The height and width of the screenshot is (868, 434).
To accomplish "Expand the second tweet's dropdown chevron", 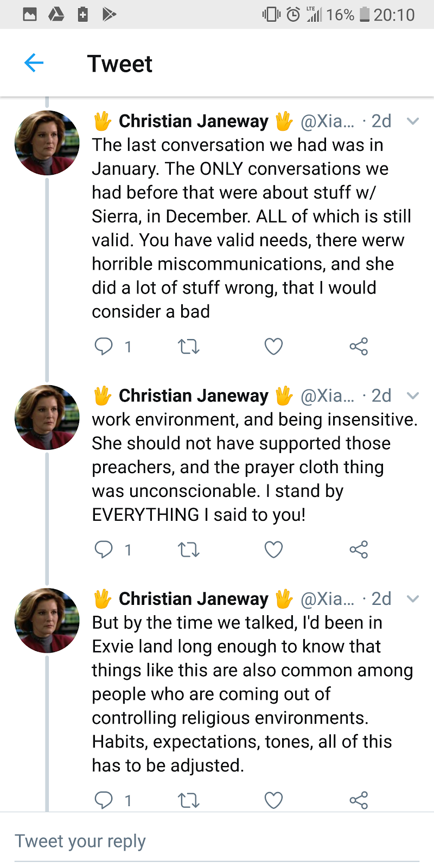I will [413, 395].
